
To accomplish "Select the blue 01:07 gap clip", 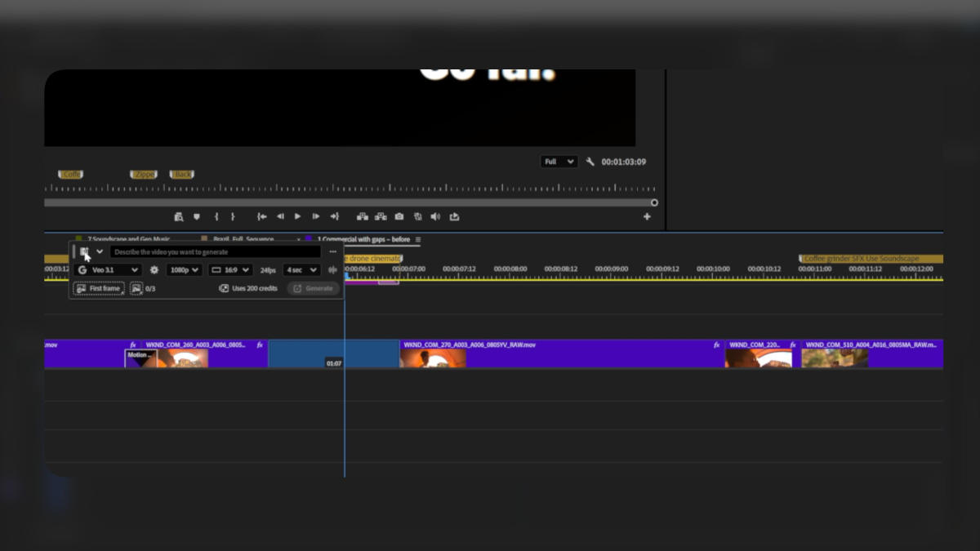I will pos(333,353).
